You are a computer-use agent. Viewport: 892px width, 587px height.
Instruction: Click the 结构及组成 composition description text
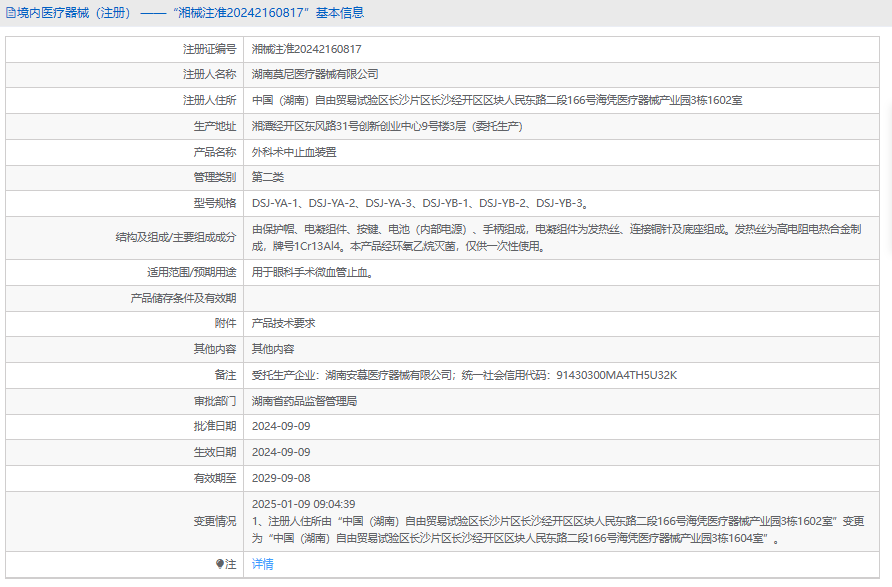(x=555, y=237)
